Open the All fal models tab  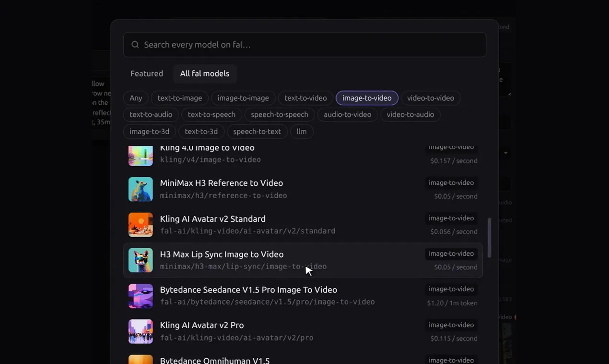click(x=205, y=73)
